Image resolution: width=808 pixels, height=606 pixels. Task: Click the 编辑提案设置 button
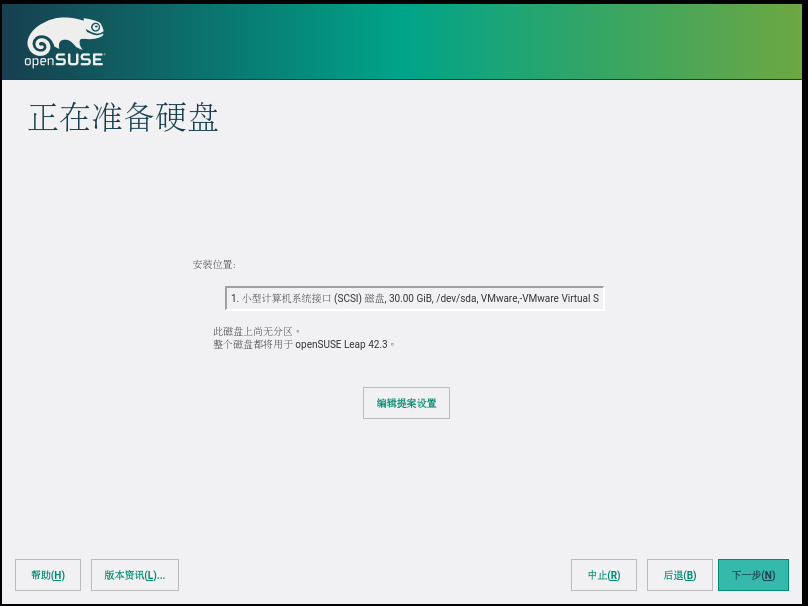click(406, 403)
